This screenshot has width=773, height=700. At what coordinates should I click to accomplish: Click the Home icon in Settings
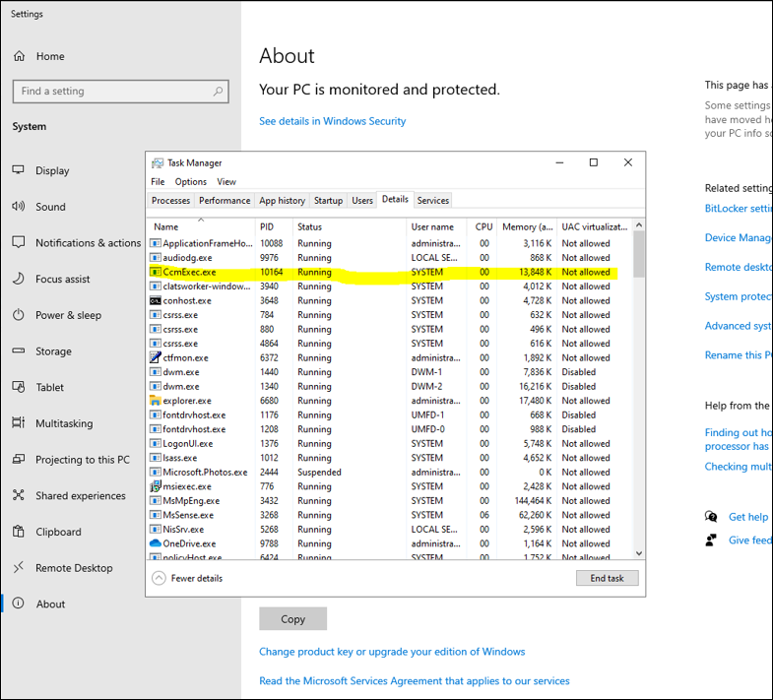point(20,56)
